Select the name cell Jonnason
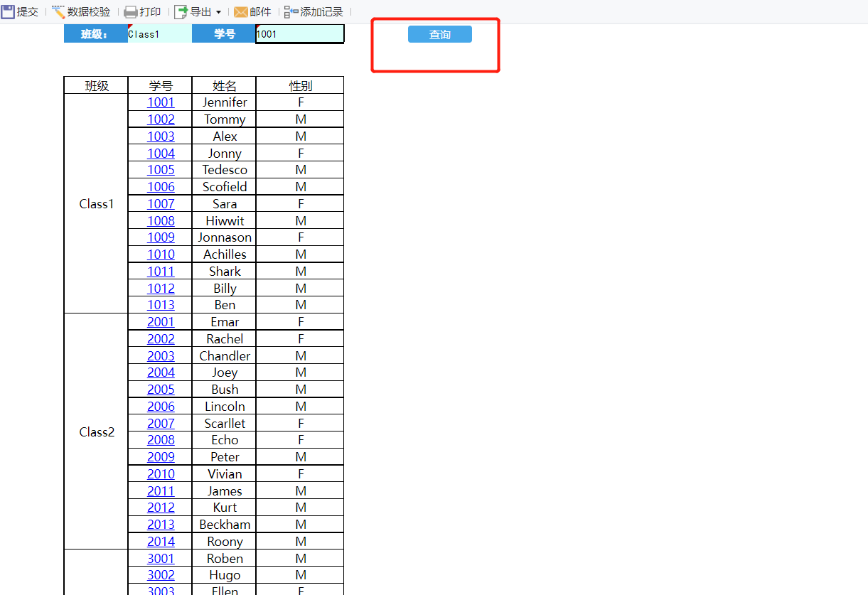This screenshot has width=868, height=595. 225,237
